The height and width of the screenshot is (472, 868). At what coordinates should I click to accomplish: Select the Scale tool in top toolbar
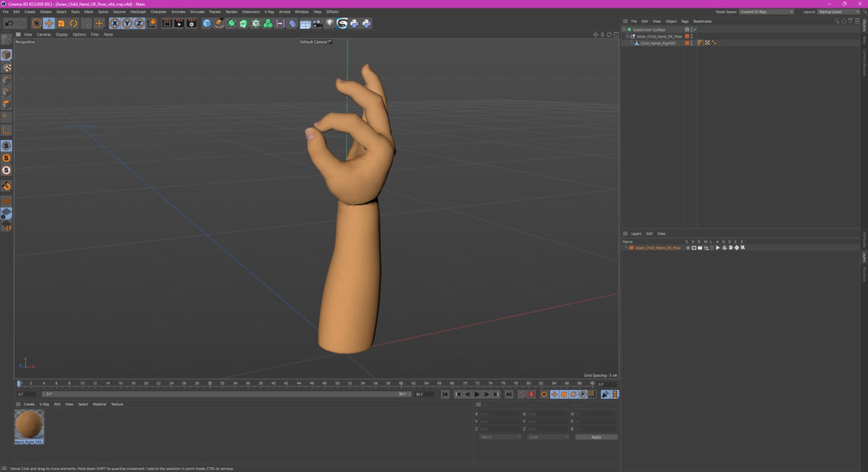click(x=61, y=24)
